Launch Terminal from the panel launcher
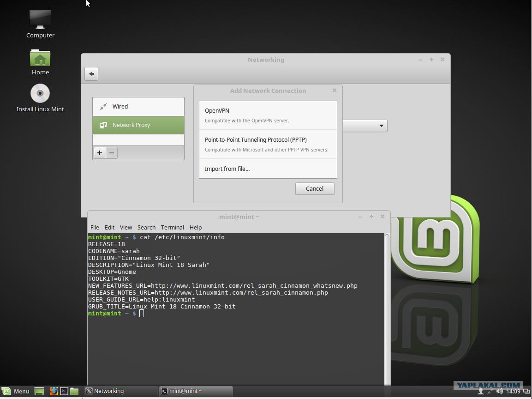 point(64,391)
